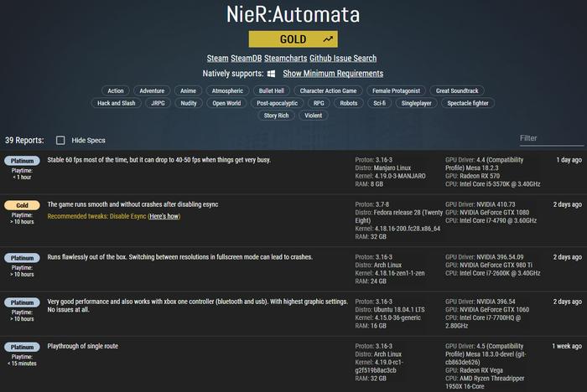
Task: Click "GPU: NVIDIA GeForce GTX 1060" spec line
Action: 487,310
